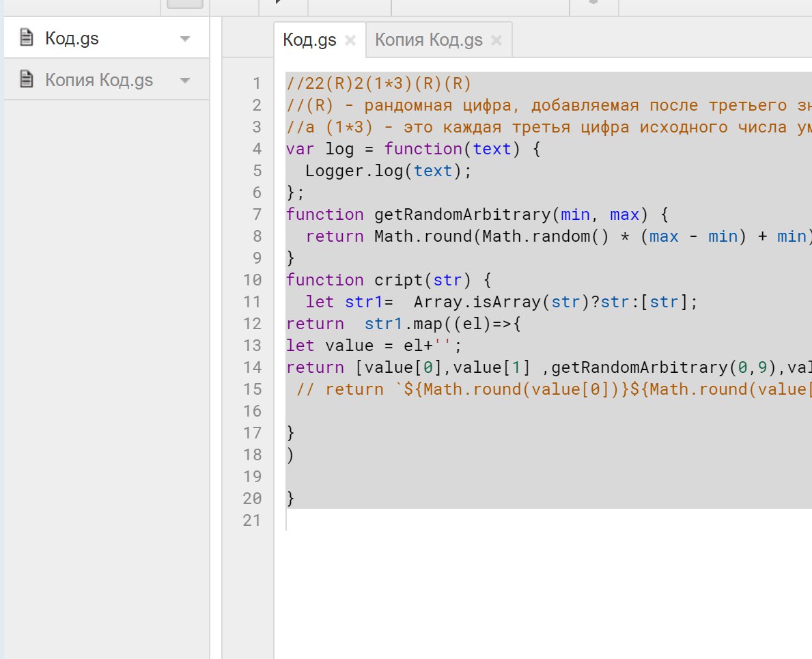Click the comment on line 3 about третья цифра

point(549,127)
